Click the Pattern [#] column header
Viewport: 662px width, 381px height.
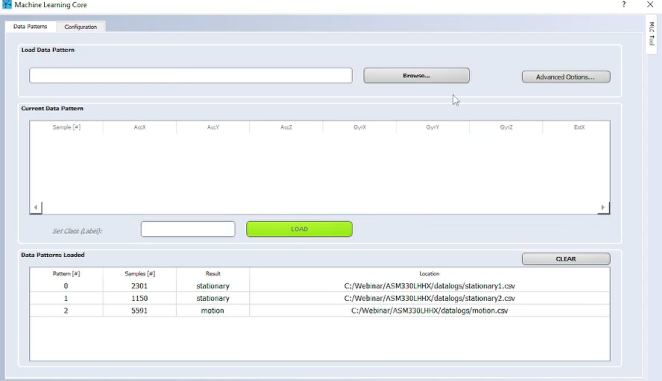click(x=66, y=274)
